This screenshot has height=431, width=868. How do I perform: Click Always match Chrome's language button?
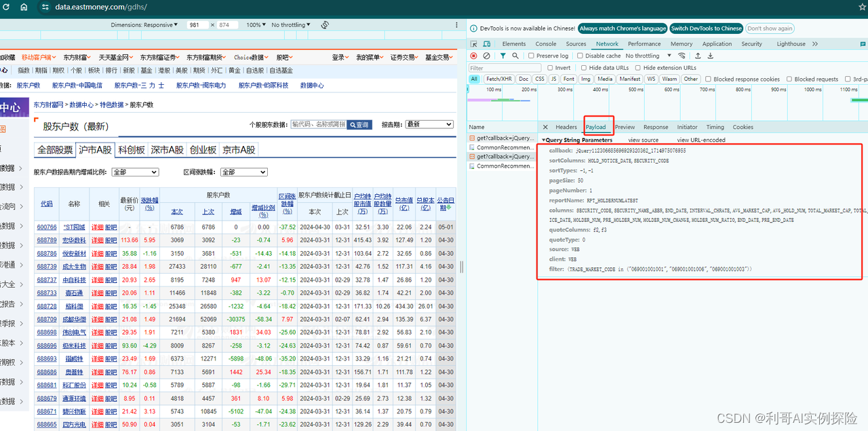coord(623,29)
